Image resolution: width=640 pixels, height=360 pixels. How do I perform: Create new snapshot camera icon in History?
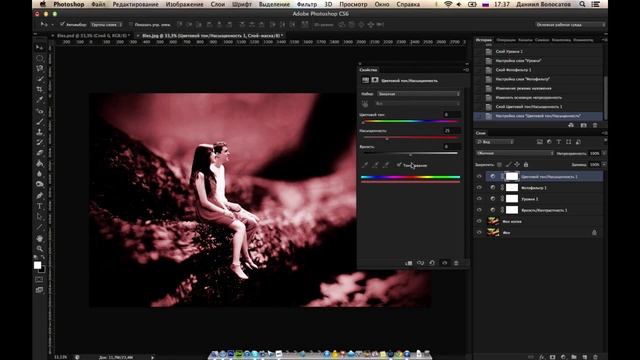click(x=583, y=125)
